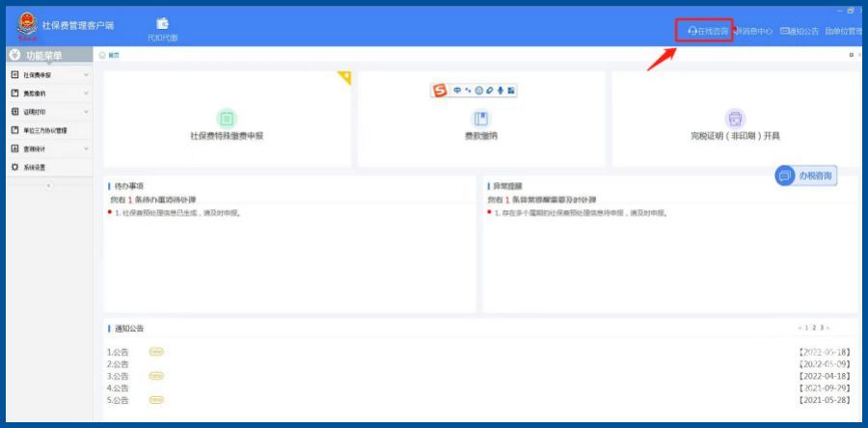
Task: Click the 社保费特殊缴费申报 green icon
Action: pos(227,118)
